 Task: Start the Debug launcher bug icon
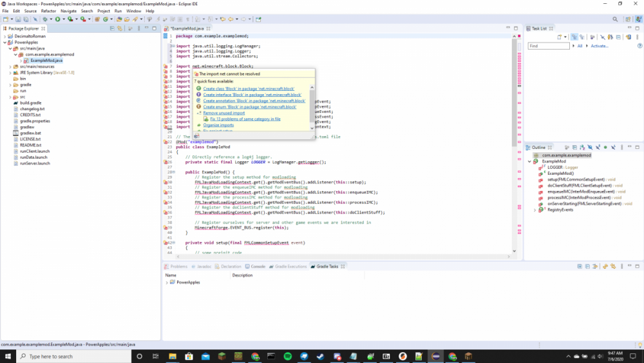coord(45,19)
